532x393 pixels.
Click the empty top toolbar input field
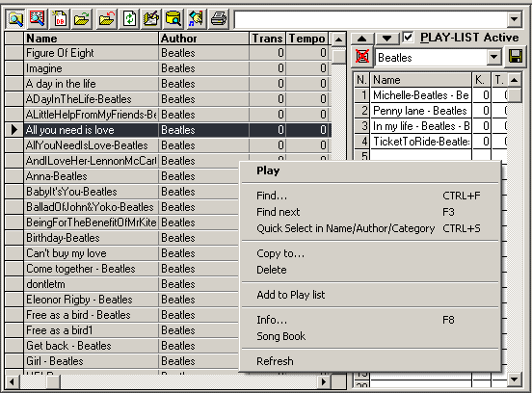pyautogui.click(x=371, y=19)
